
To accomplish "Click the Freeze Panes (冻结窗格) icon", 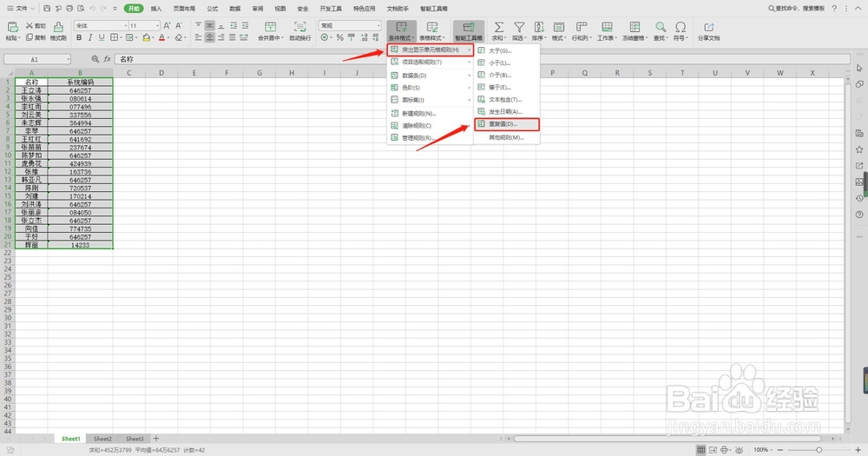I will tap(635, 27).
